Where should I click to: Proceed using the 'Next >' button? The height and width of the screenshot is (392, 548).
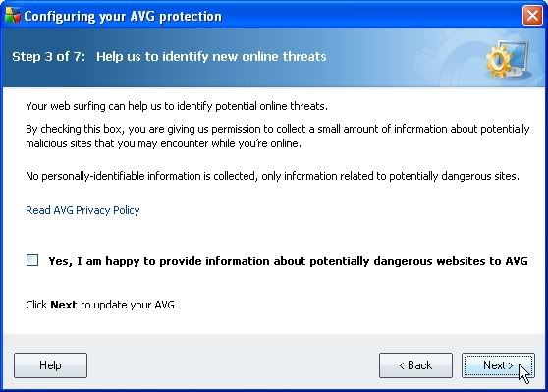(498, 365)
